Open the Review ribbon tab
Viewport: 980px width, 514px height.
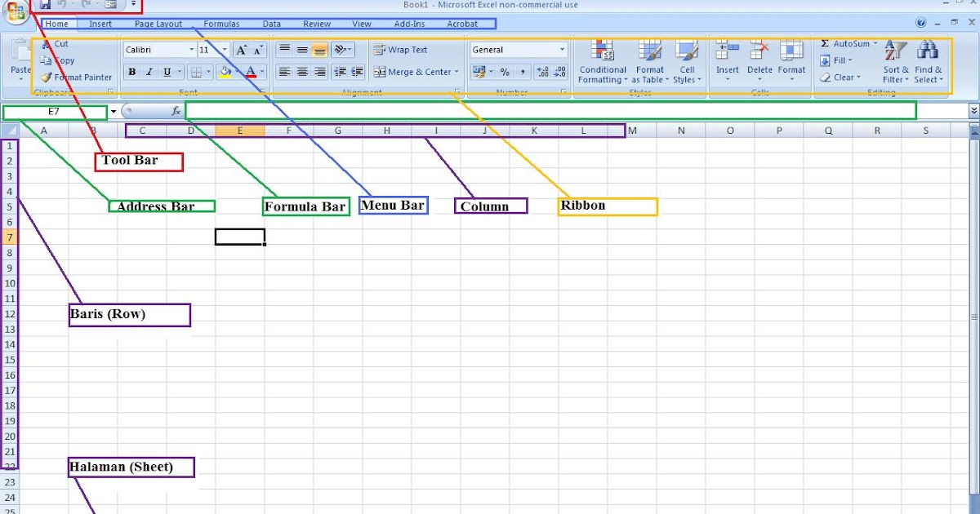pyautogui.click(x=316, y=24)
